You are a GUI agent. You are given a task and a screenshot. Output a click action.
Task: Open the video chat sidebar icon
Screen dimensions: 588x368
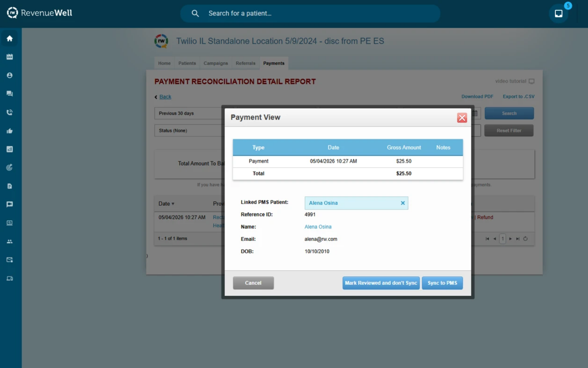pos(10,204)
